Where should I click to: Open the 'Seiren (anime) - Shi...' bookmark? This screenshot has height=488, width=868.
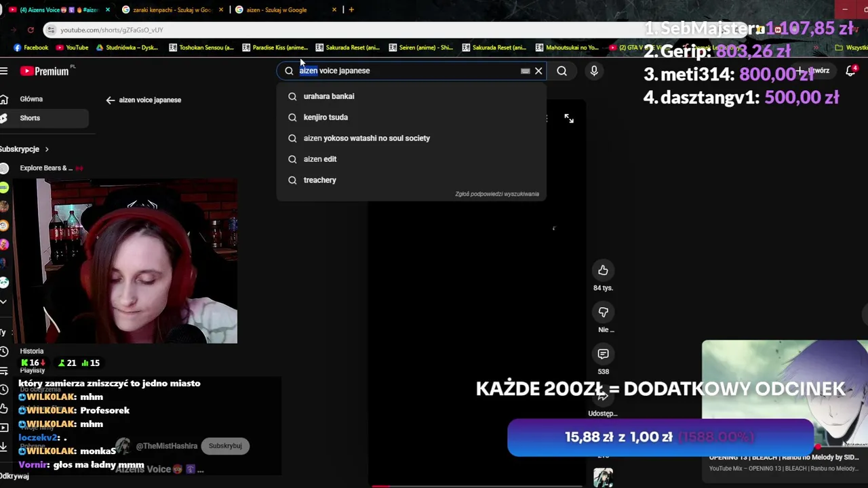pyautogui.click(x=420, y=47)
